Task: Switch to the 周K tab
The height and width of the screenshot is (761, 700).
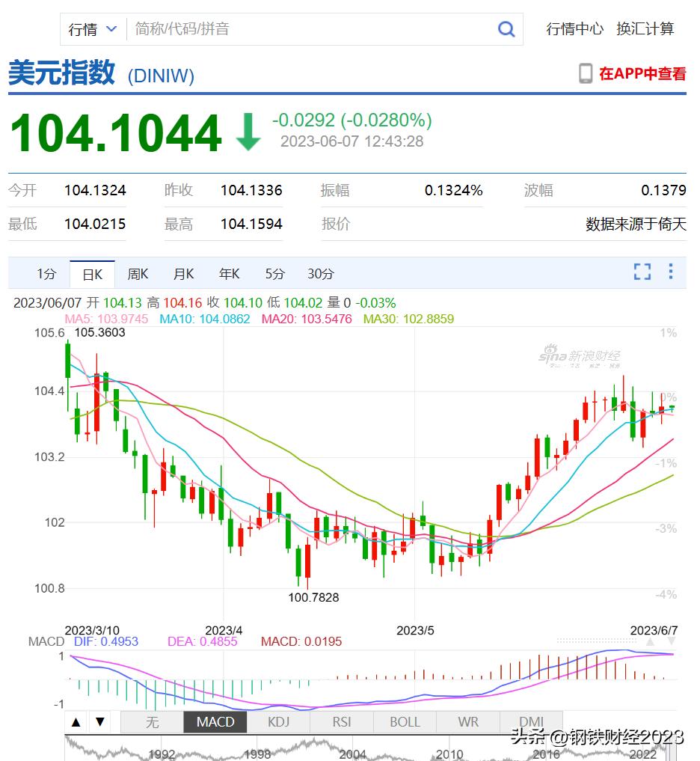Action: [138, 274]
